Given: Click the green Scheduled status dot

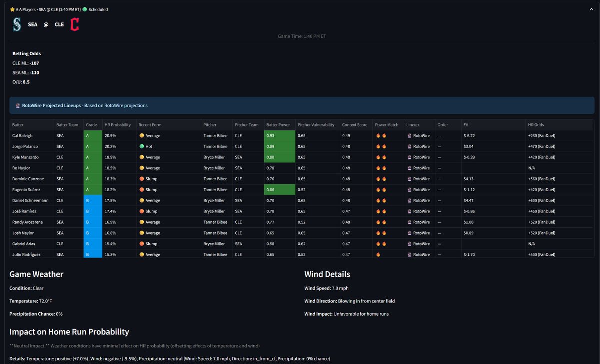Looking at the screenshot, I should (x=85, y=9).
